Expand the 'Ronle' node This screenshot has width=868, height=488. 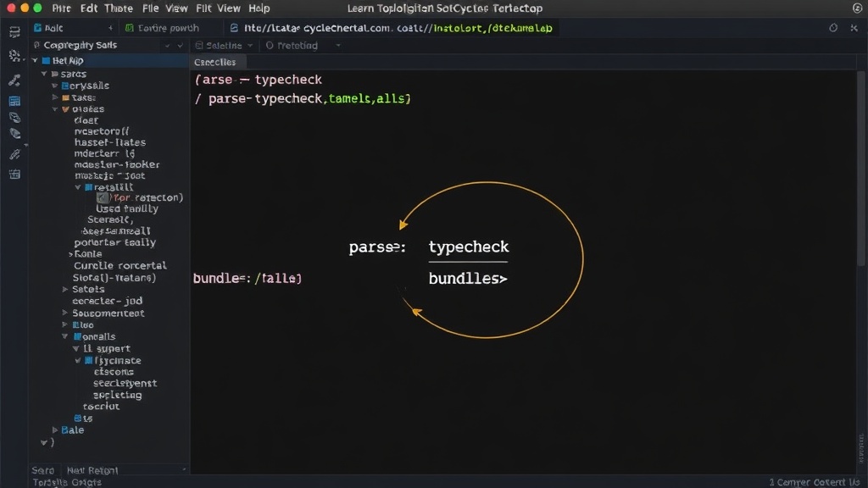coord(71,254)
